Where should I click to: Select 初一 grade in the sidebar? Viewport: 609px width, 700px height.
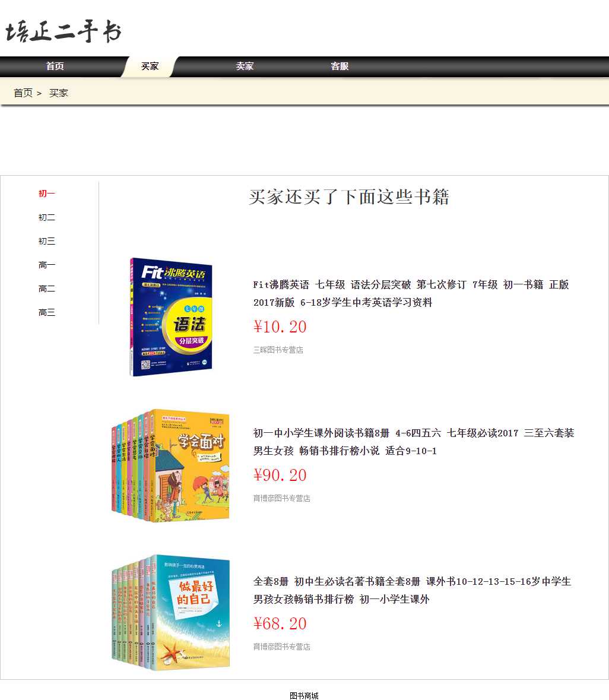point(47,194)
